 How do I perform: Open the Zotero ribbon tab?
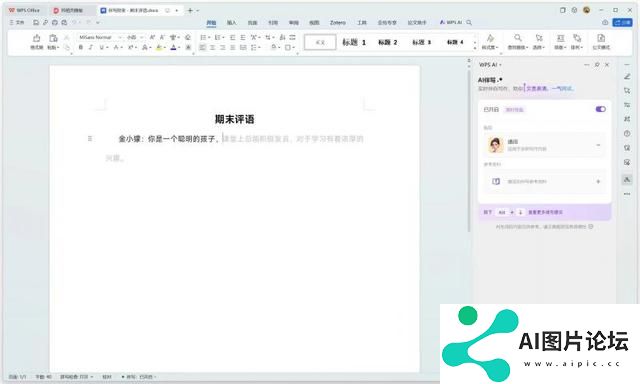(x=338, y=22)
